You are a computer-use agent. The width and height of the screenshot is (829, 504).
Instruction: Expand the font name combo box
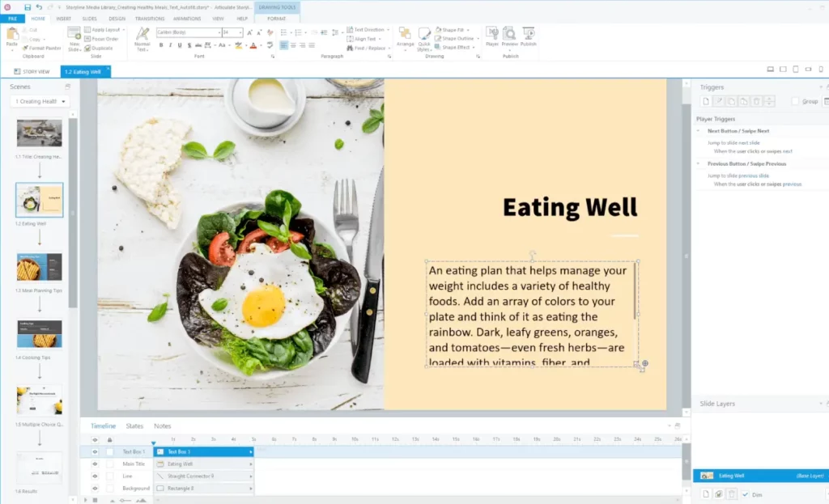point(218,32)
